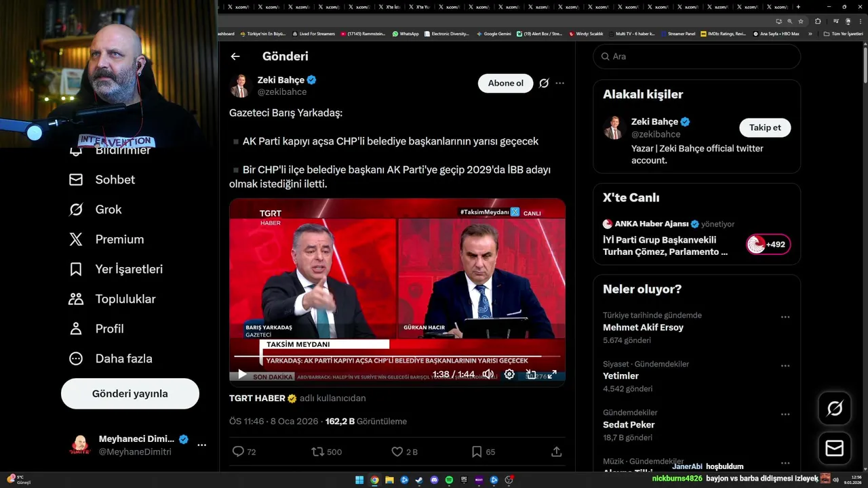Toggle picture-in-picture on the video
The image size is (868, 488).
point(531,374)
